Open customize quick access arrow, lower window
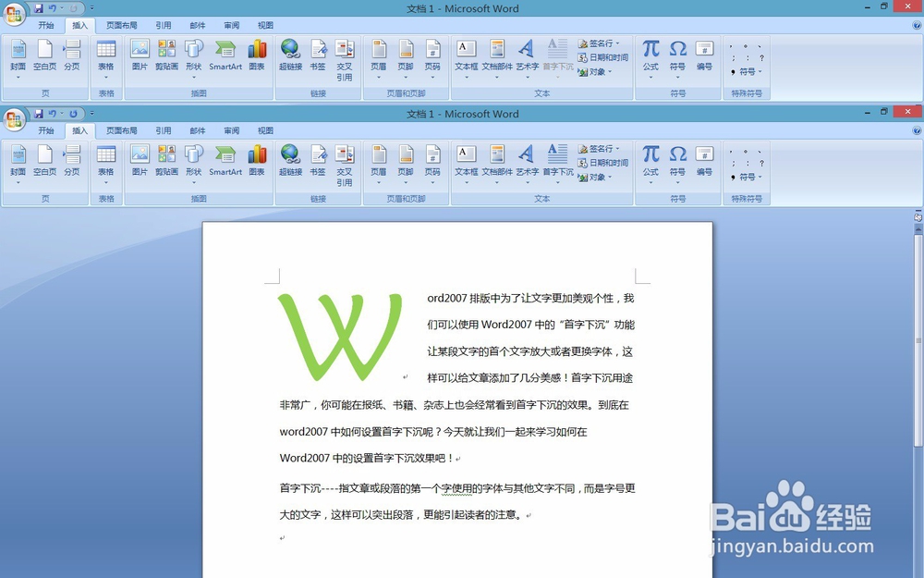This screenshot has height=578, width=924. click(x=91, y=113)
